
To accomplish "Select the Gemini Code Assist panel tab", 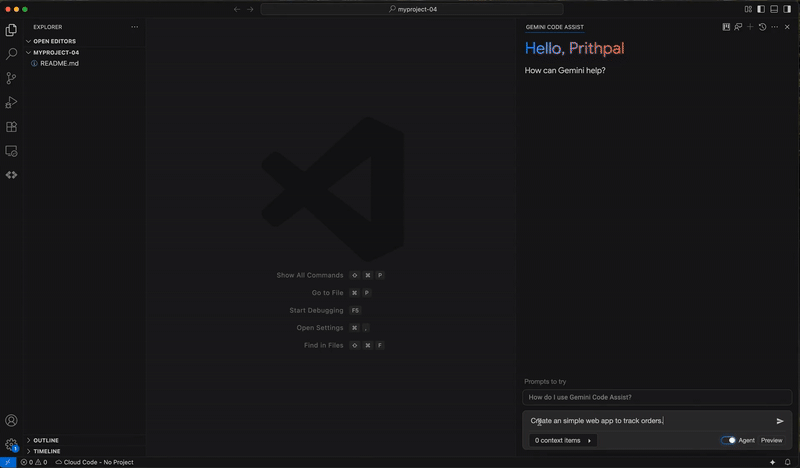I will coord(555,27).
